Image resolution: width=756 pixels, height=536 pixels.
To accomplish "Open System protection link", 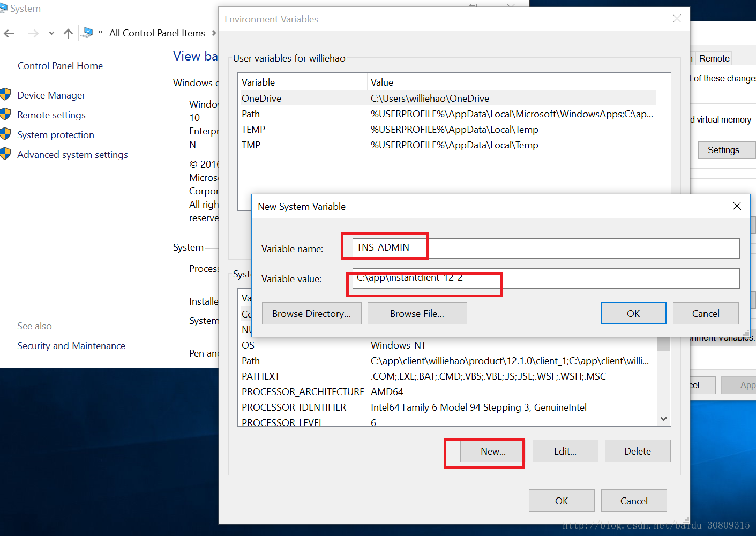I will [56, 135].
